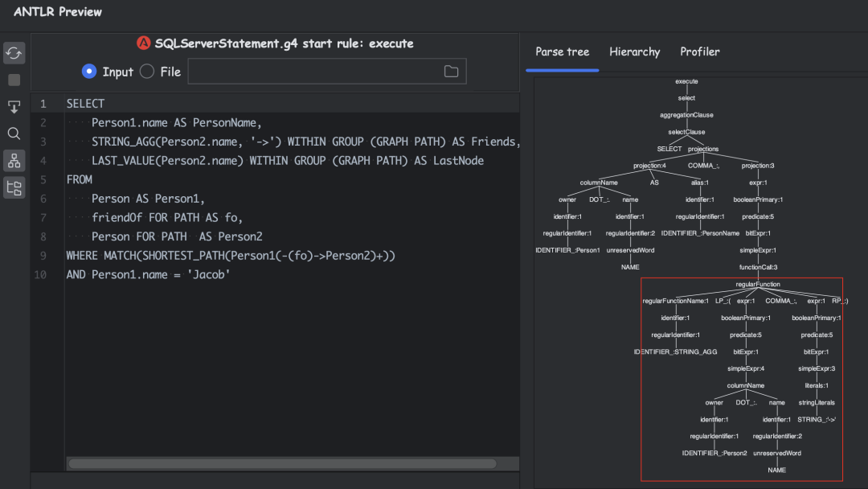The image size is (868, 489).
Task: Click 'Person AS Person1,' on line 6
Action: click(149, 199)
